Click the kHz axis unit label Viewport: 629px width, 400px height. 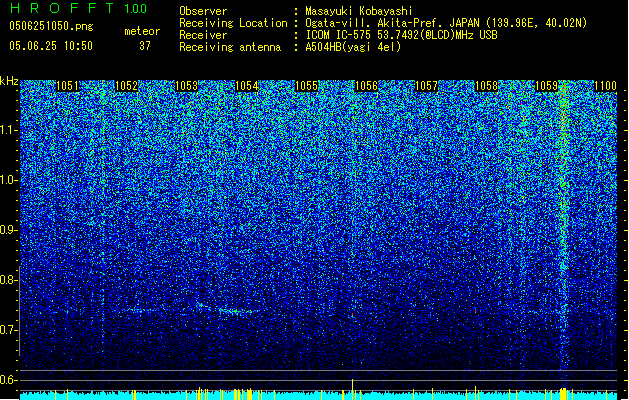coord(9,81)
